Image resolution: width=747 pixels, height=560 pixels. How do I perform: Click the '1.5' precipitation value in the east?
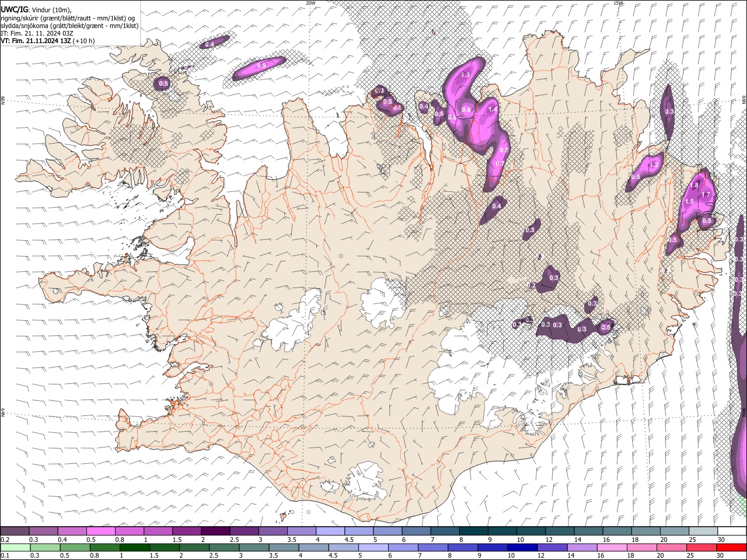[689, 201]
